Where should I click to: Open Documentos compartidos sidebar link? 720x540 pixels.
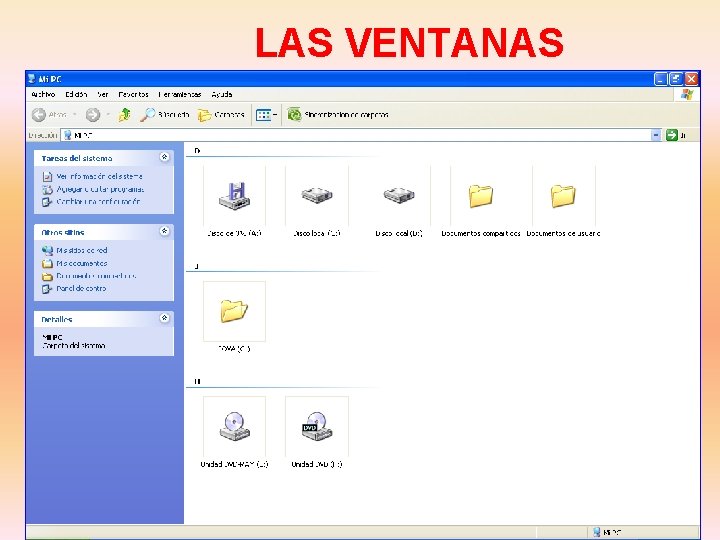(x=96, y=276)
